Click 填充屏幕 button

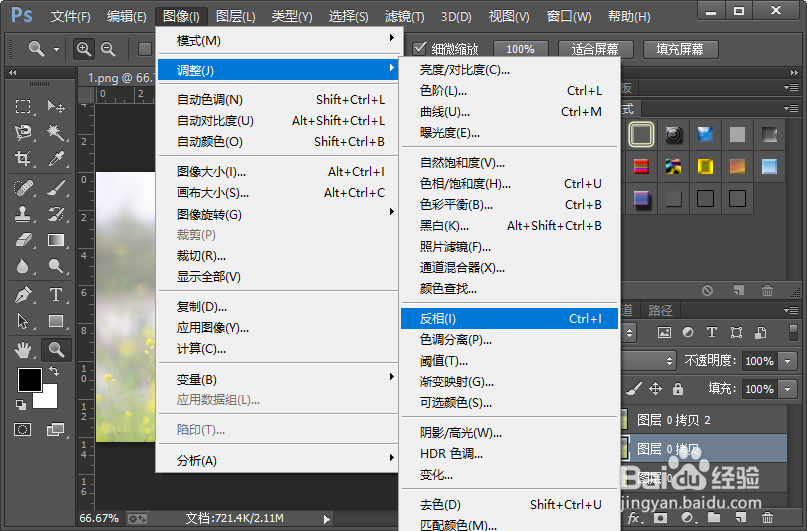[680, 49]
